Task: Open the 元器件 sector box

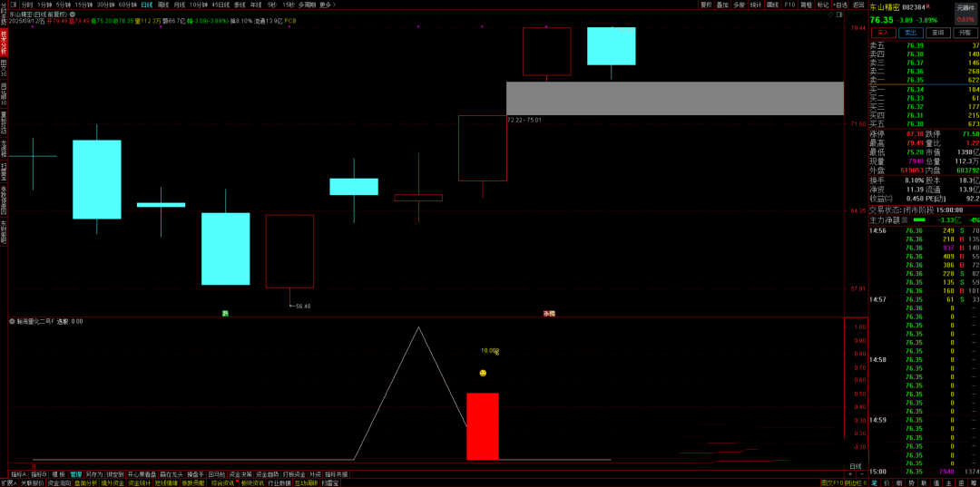Action: coord(965,15)
